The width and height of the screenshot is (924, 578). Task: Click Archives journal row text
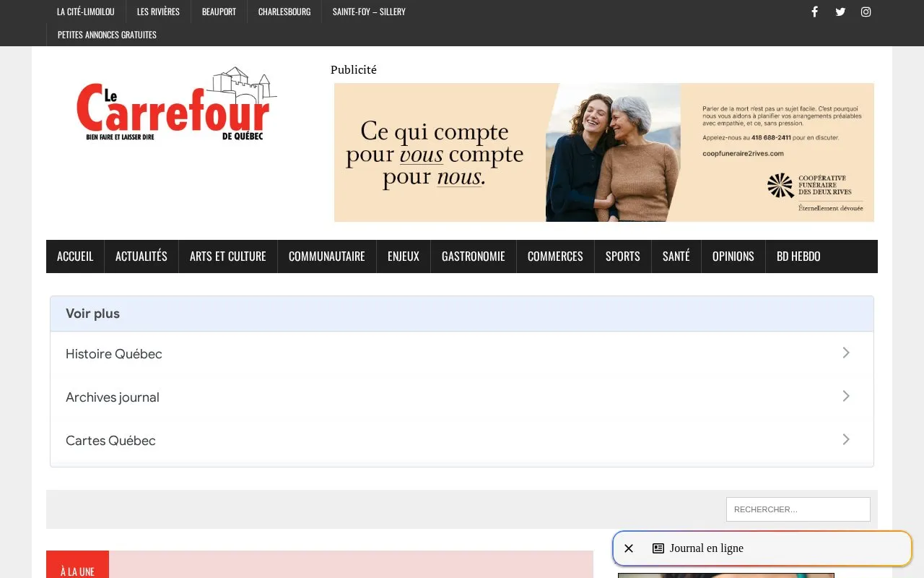coord(113,397)
